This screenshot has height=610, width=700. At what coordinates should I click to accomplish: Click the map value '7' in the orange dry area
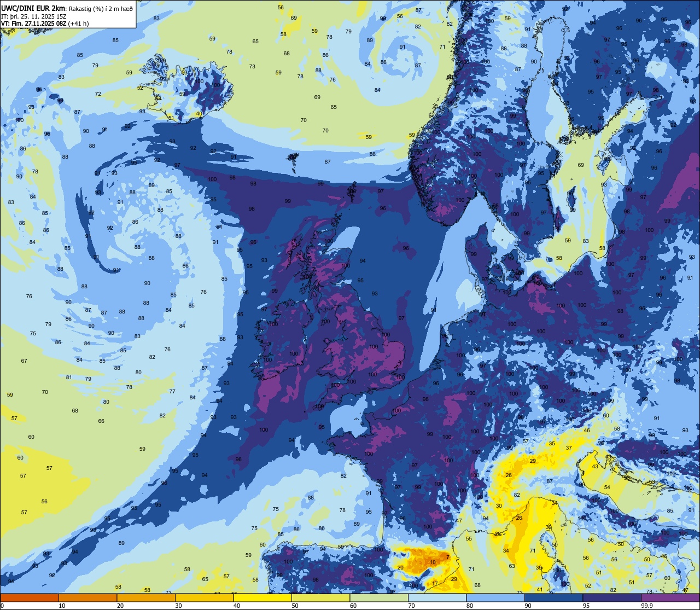(x=448, y=557)
